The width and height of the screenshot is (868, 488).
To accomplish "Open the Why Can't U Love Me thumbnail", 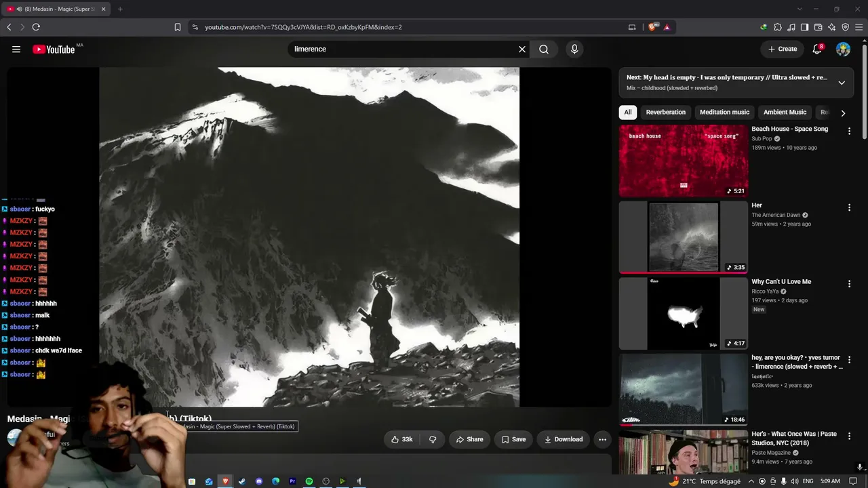I will [x=684, y=314].
